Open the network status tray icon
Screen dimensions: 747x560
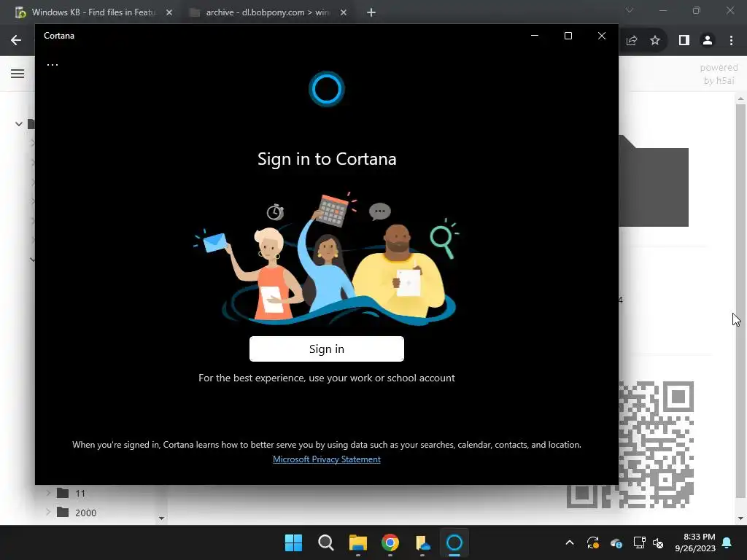[x=639, y=542]
